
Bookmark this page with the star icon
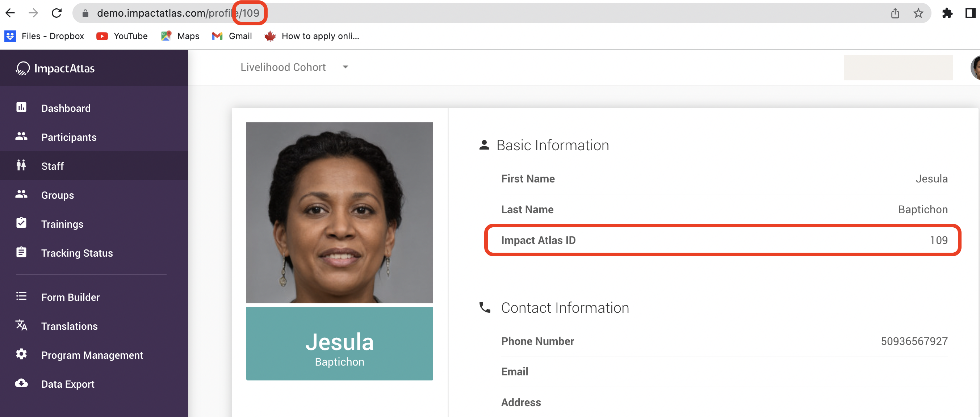(918, 13)
